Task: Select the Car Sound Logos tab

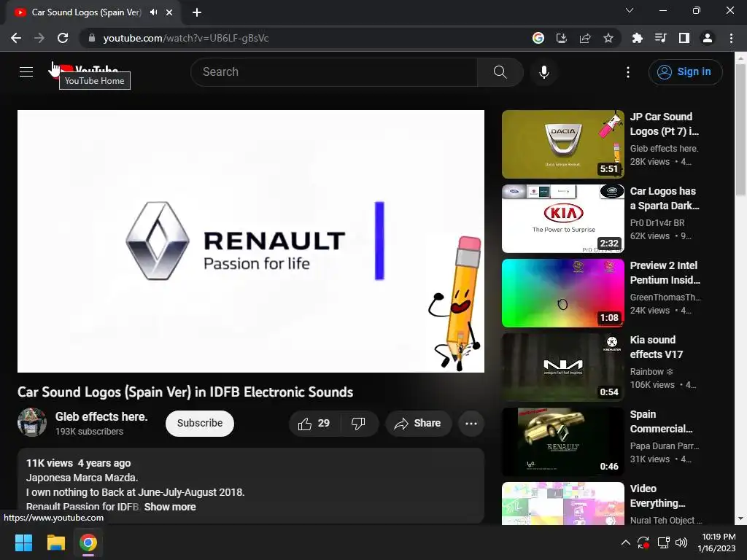Action: pyautogui.click(x=86, y=12)
